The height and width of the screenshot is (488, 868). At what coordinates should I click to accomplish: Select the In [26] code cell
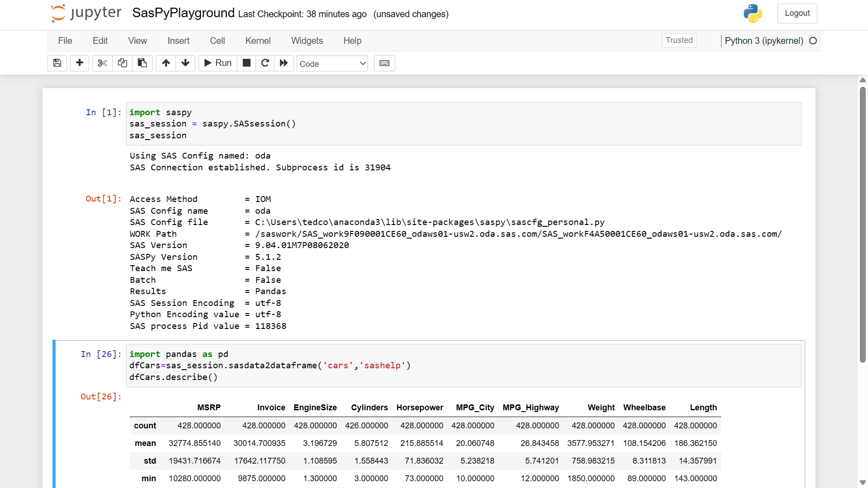316,365
